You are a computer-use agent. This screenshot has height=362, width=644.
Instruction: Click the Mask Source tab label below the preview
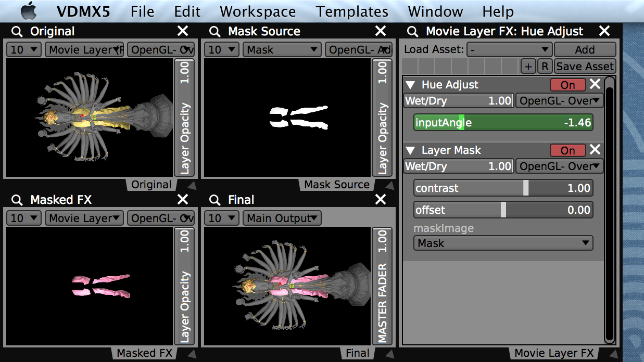[x=337, y=185]
